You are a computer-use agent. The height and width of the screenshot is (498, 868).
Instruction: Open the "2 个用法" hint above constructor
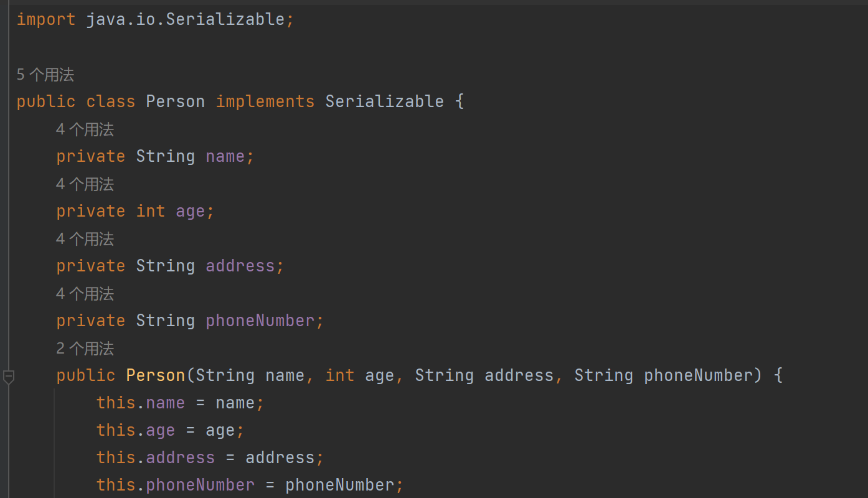pos(85,349)
